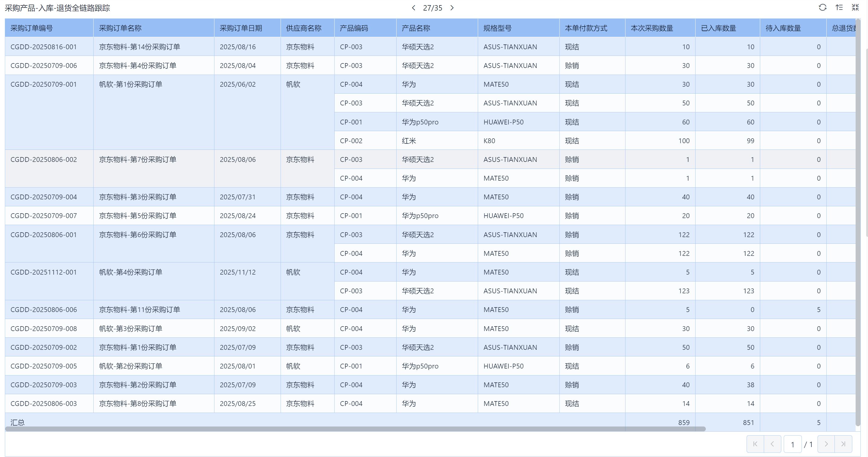Click the page number input box
Image resolution: width=868 pixels, height=457 pixels.
click(x=792, y=444)
